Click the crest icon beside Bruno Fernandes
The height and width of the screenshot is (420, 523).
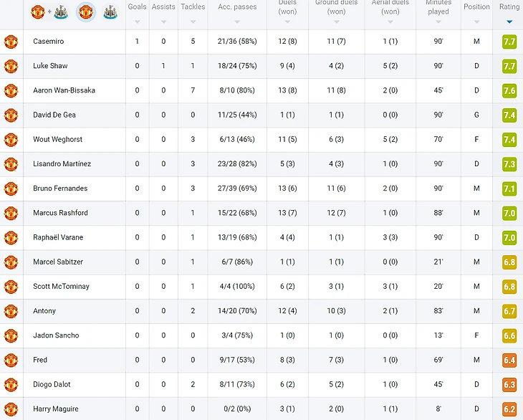(x=11, y=188)
